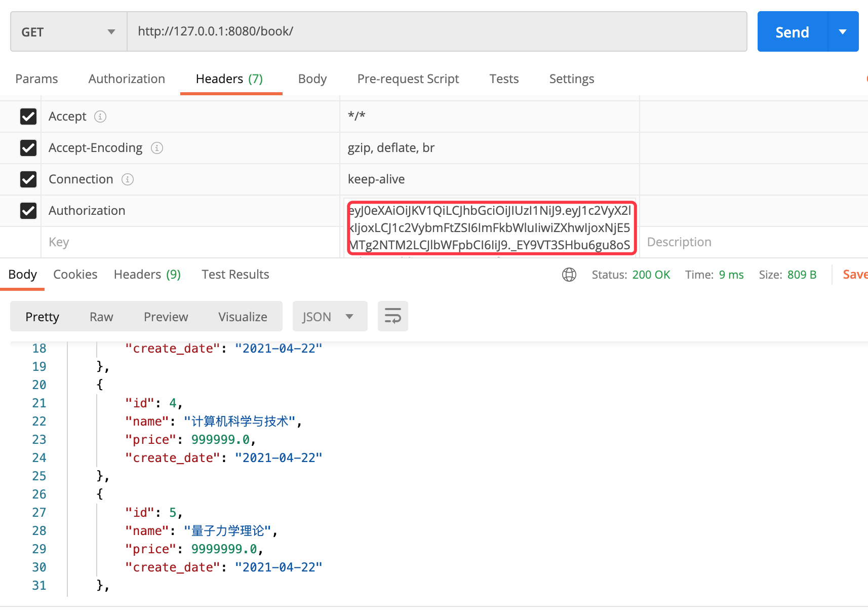The height and width of the screenshot is (610, 868).
Task: Uncheck the Connection header checkbox
Action: click(28, 179)
